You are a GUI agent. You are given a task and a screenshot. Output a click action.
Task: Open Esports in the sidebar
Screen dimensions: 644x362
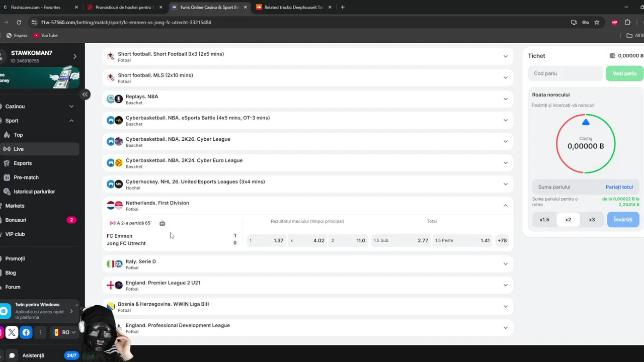point(39,163)
